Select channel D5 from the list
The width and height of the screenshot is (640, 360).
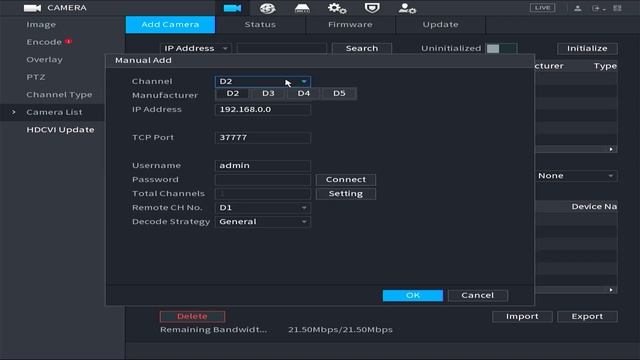[339, 93]
